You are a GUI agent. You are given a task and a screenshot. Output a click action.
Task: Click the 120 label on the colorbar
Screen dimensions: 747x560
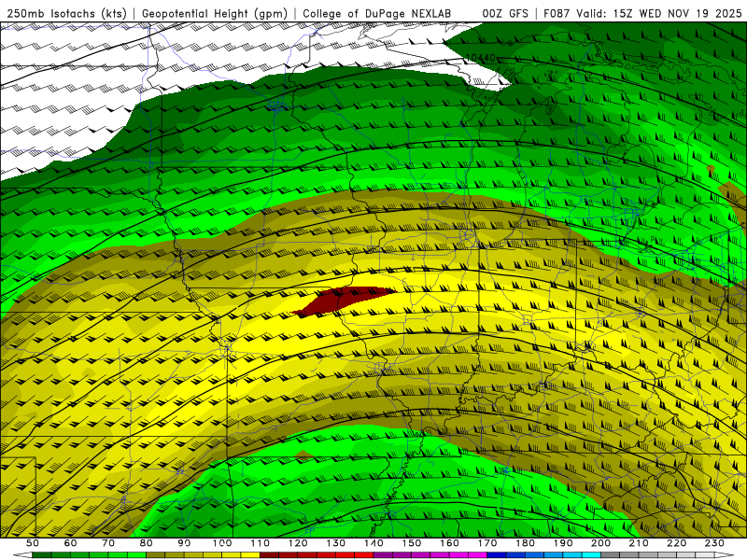tap(298, 543)
